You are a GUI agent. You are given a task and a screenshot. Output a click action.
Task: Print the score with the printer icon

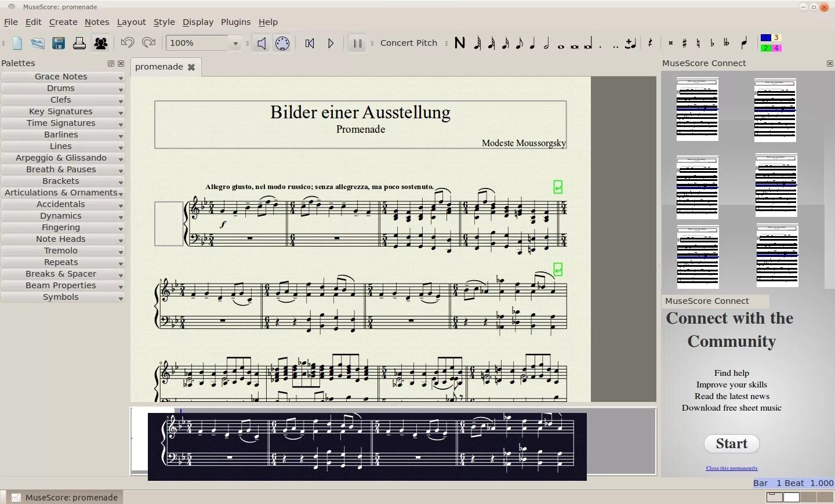tap(79, 43)
